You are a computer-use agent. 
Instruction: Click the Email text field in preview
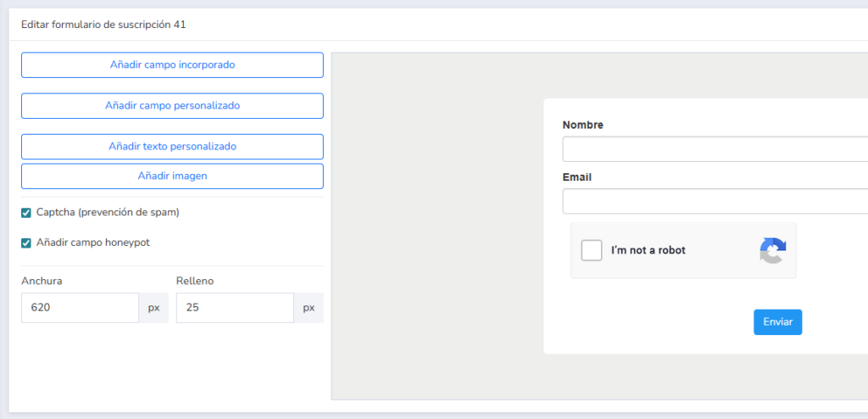(715, 201)
